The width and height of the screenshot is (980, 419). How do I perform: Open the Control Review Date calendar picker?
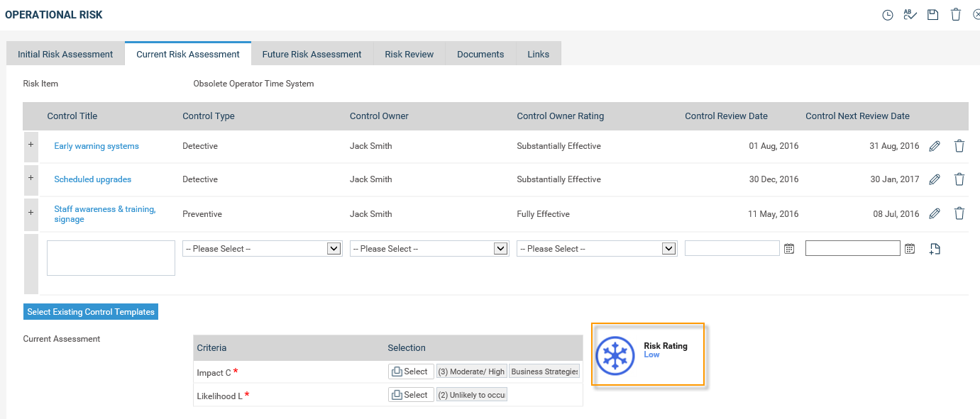click(x=789, y=249)
